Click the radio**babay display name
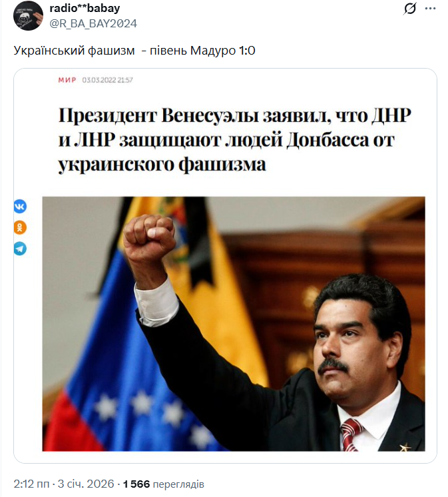 85,8
